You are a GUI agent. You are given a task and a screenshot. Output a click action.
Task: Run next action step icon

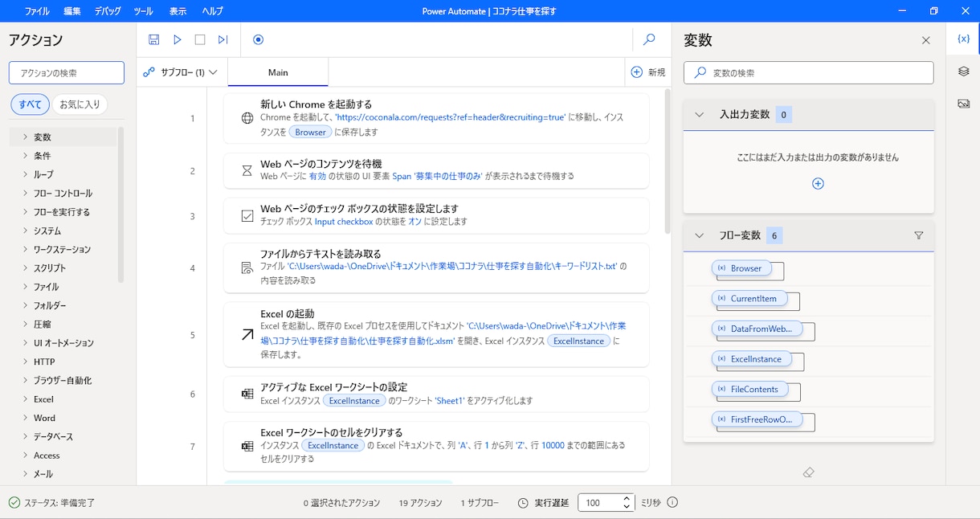point(223,39)
